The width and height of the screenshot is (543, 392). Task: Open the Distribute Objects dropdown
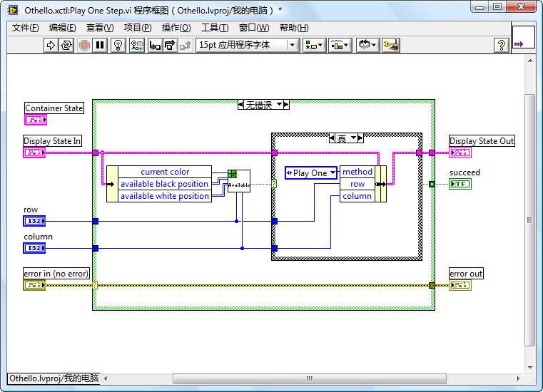(340, 45)
